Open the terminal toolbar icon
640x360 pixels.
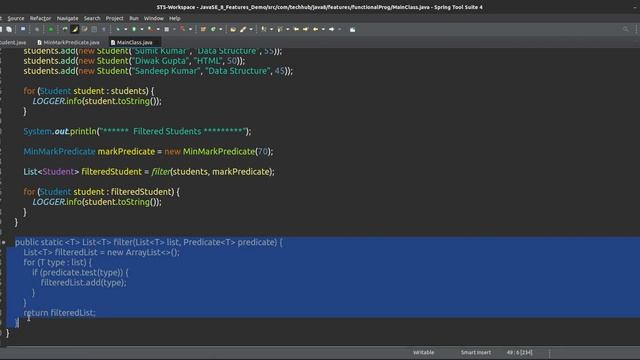coord(23,29)
